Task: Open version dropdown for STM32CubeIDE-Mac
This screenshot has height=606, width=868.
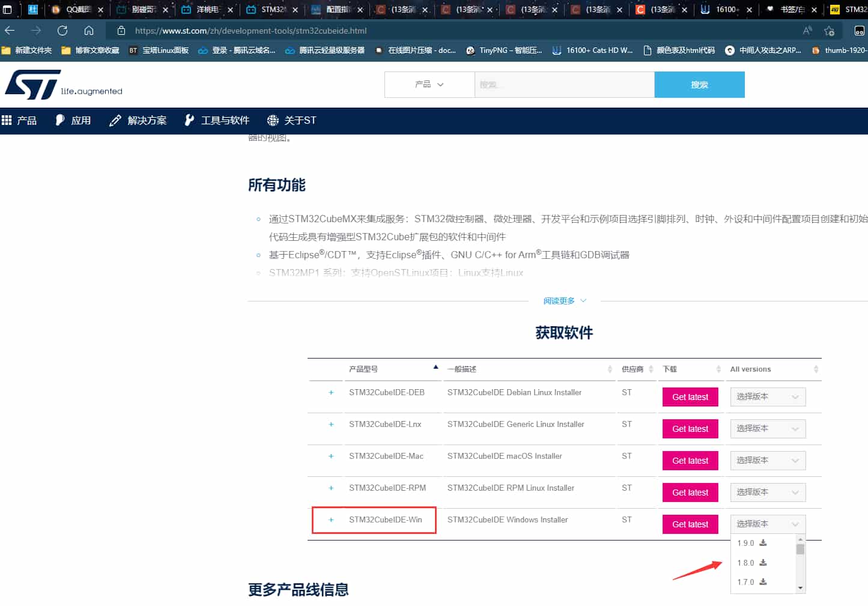Action: coord(767,461)
